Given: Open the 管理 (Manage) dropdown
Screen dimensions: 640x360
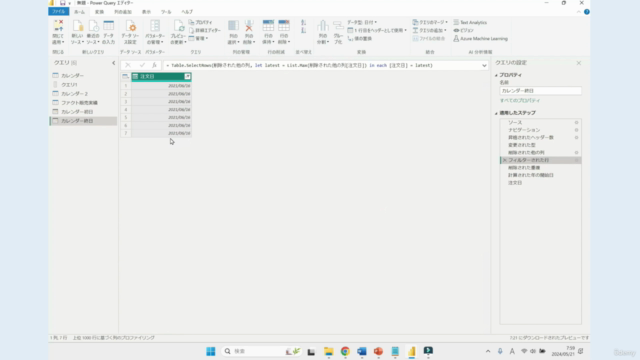Looking at the screenshot, I should pyautogui.click(x=199, y=38).
